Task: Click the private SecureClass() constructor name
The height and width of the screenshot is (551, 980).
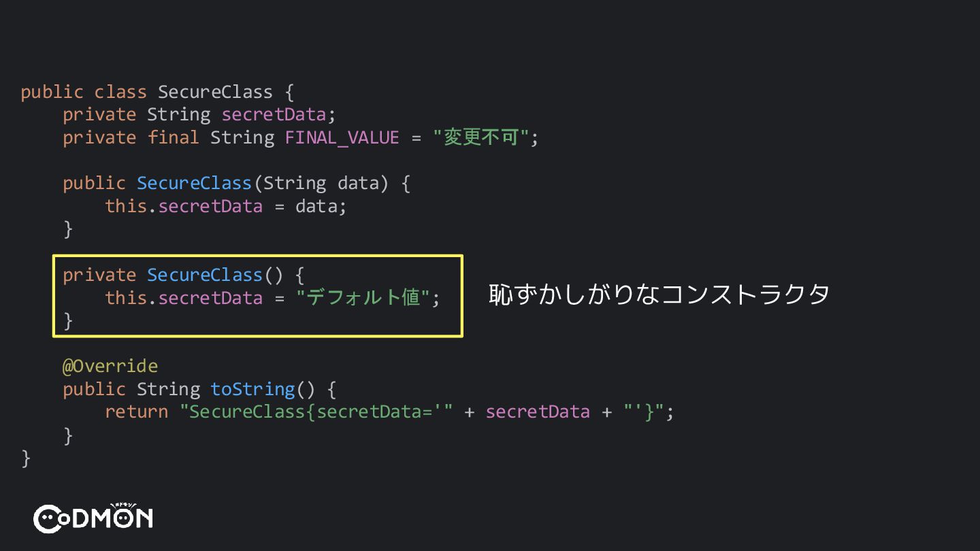Action: pos(205,275)
